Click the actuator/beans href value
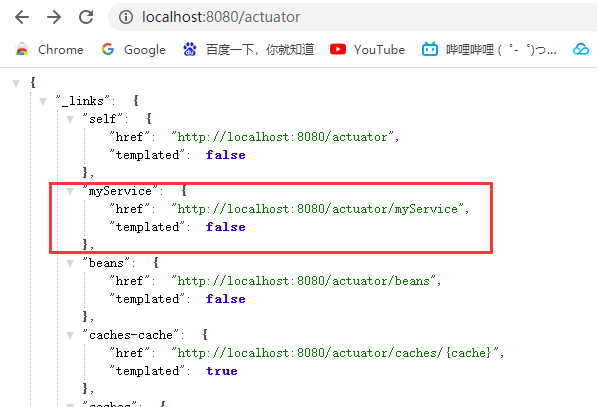Screen dimensions: 597x407 click(x=303, y=281)
